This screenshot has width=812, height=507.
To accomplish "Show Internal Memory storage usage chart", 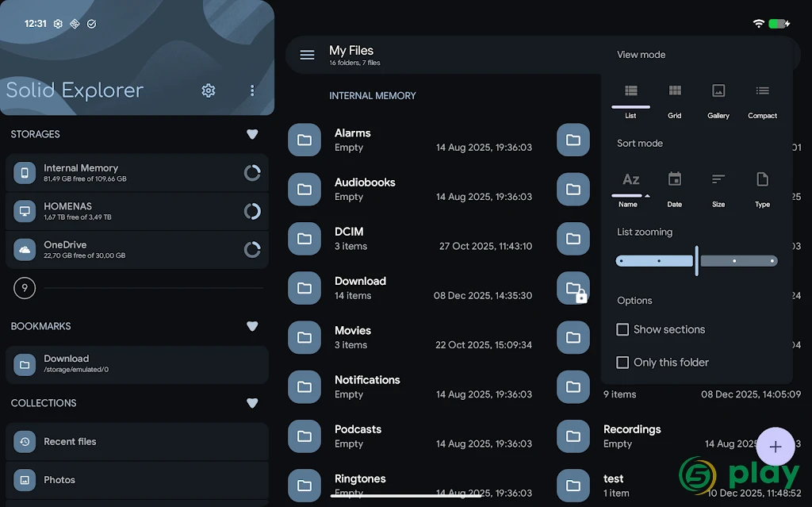I will pyautogui.click(x=252, y=173).
